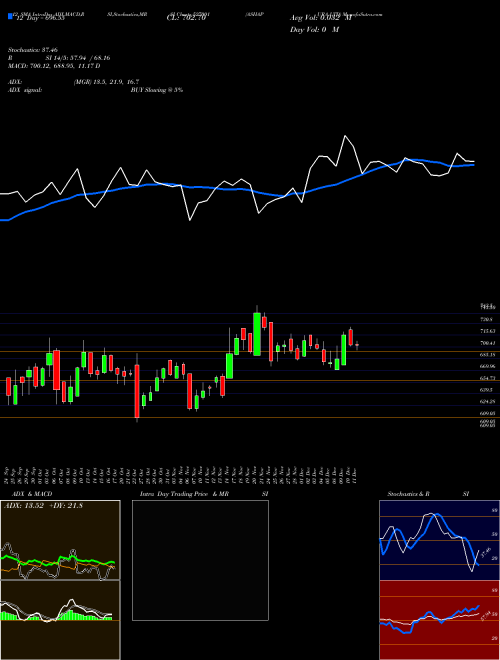
Task: Click the last small red candlestick
Action: click(x=357, y=345)
